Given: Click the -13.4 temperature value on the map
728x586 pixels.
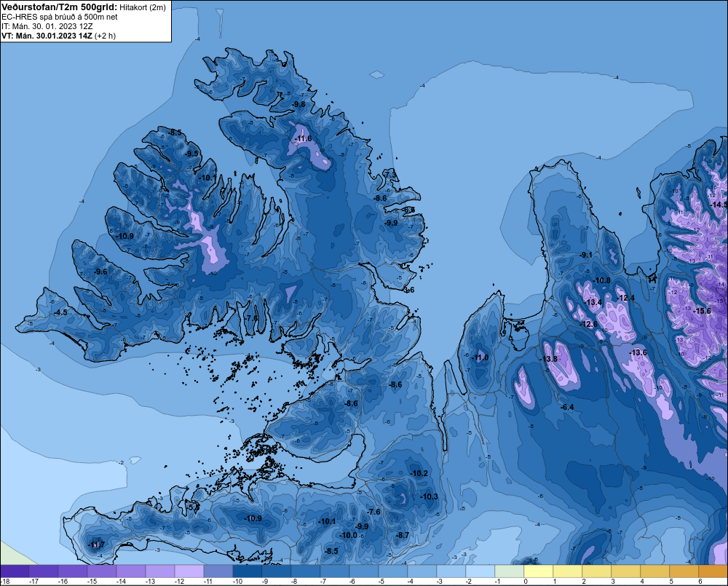Looking at the screenshot, I should (594, 302).
